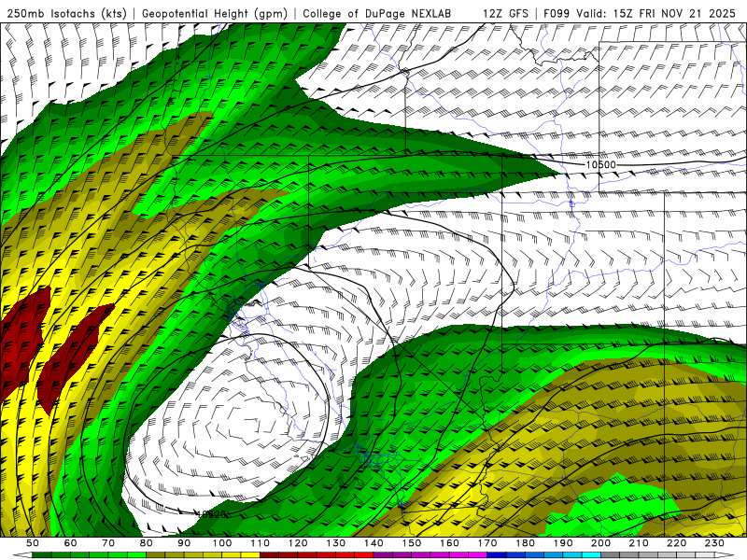The height and width of the screenshot is (560, 747).
Task: Click the '50' value on the color scale
Action: (33, 543)
